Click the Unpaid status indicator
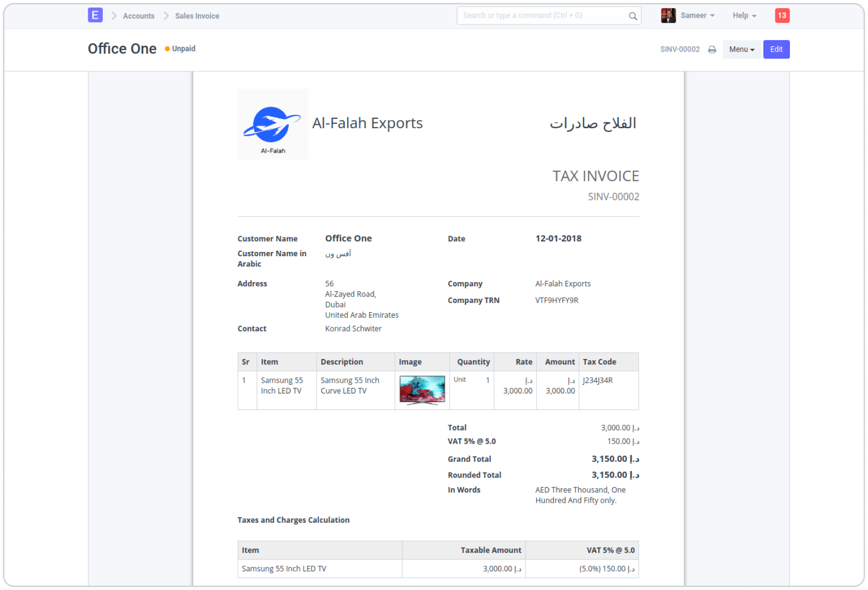This screenshot has height=590, width=868. coord(180,48)
